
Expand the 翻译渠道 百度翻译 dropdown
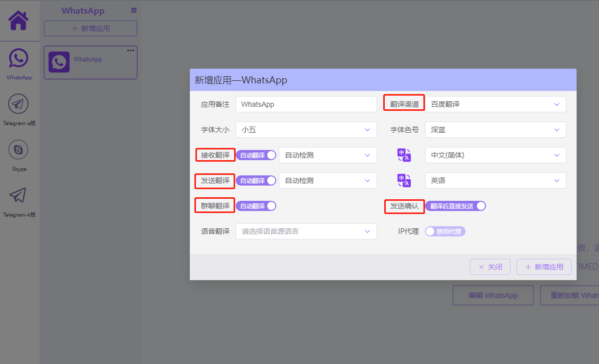[x=495, y=104]
